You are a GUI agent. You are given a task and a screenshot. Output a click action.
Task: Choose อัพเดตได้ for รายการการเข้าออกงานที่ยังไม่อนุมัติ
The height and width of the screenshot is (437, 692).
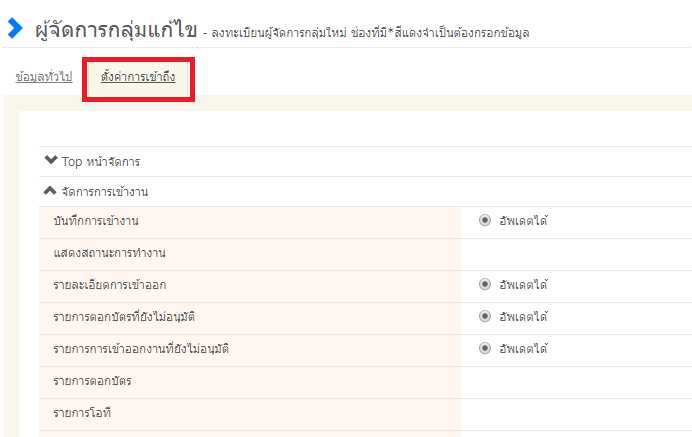click(x=485, y=349)
